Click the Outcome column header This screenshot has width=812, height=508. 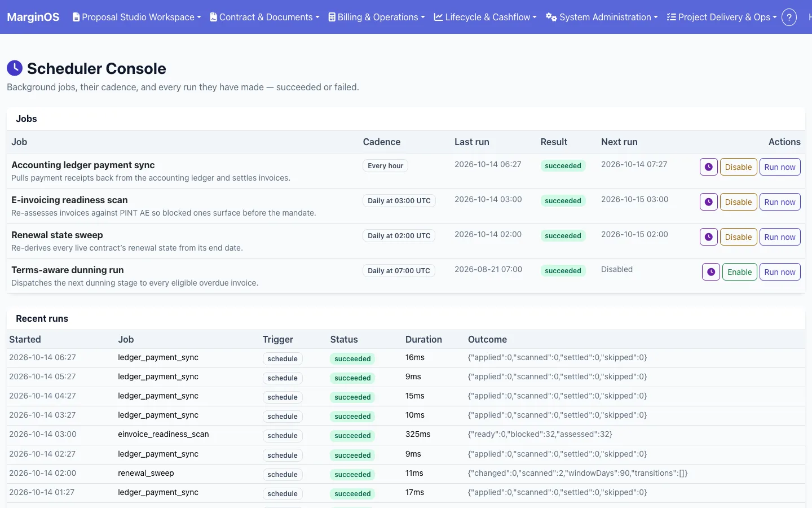coord(487,339)
